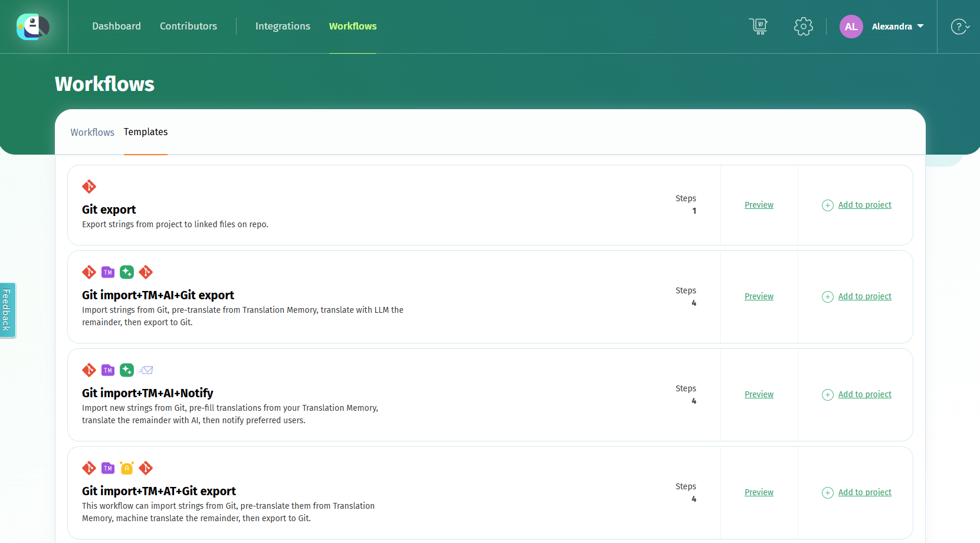This screenshot has height=543, width=980.
Task: Open the Contributors page
Action: [188, 26]
